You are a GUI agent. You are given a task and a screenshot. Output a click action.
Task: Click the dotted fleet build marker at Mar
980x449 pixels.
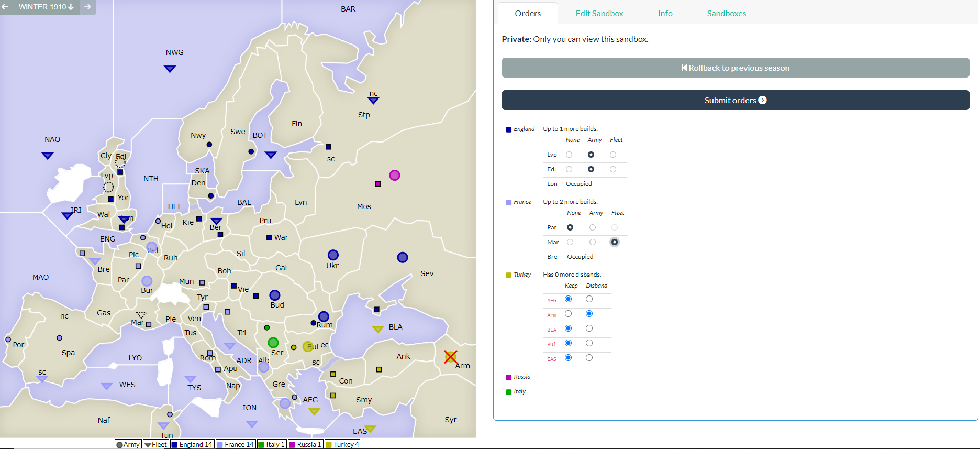pyautogui.click(x=141, y=315)
